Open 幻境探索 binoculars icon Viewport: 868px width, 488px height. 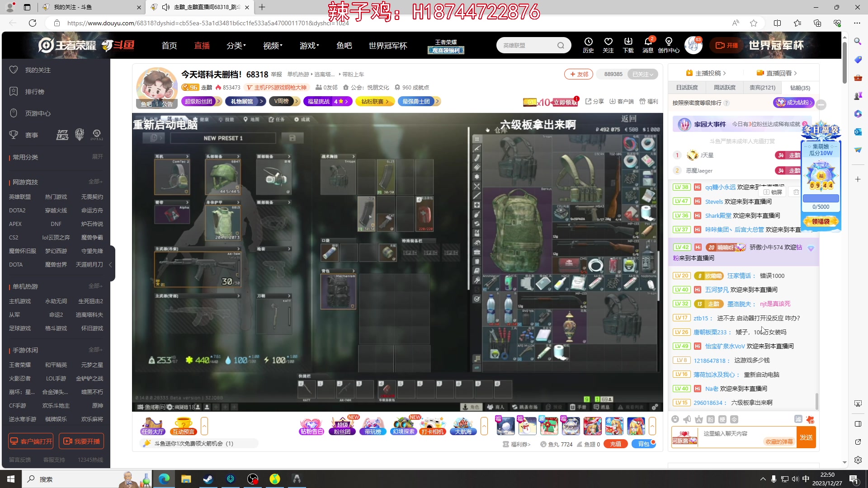coord(403,426)
